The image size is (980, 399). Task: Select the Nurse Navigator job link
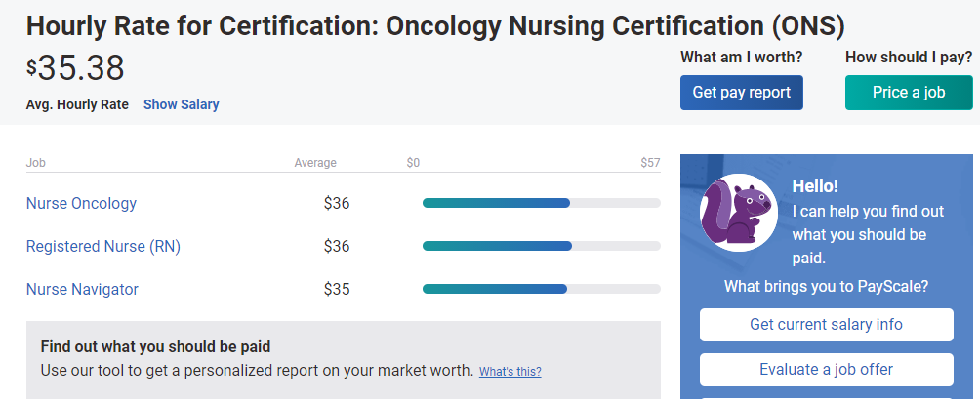coord(82,289)
